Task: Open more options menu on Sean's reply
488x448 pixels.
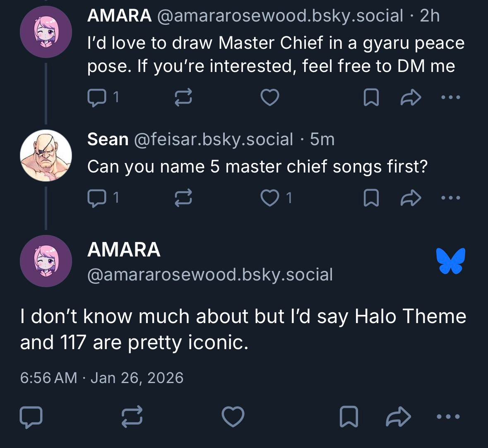Action: click(450, 198)
